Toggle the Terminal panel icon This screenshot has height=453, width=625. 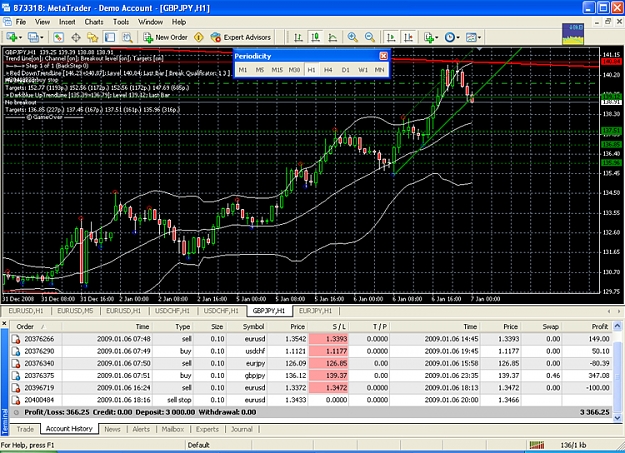[x=110, y=37]
